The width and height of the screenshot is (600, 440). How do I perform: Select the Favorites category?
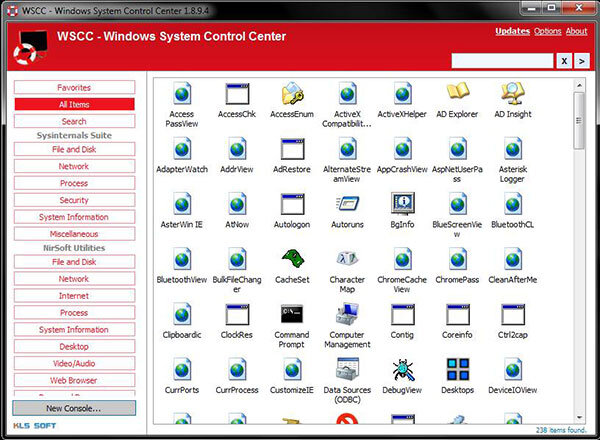[x=74, y=87]
